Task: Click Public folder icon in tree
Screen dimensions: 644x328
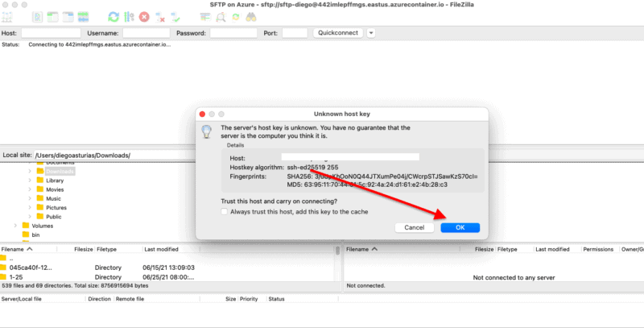Action: (x=39, y=216)
